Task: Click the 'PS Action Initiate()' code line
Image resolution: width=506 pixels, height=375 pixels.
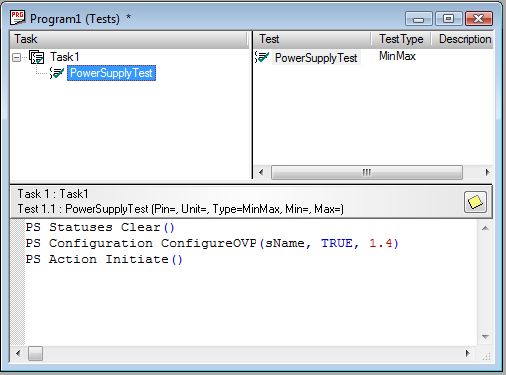Action: point(104,259)
